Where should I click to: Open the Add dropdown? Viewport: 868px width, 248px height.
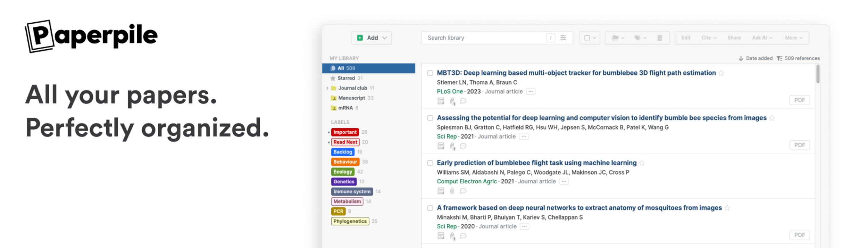371,38
